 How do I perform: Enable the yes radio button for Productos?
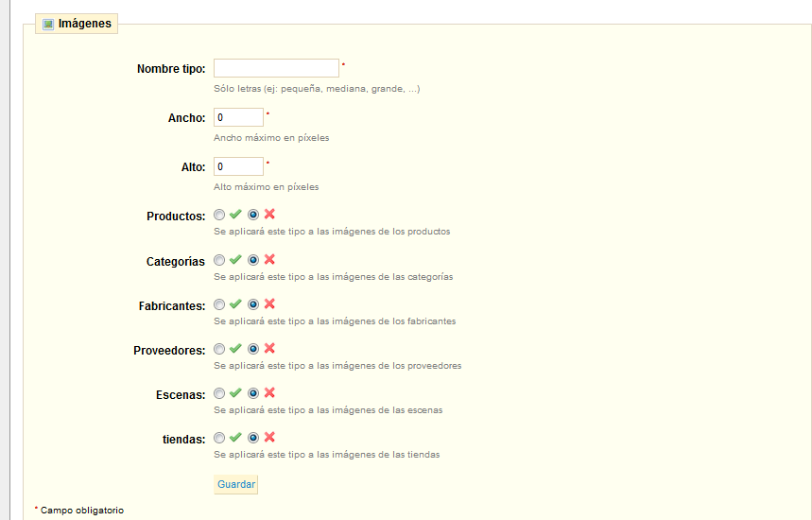(219, 216)
